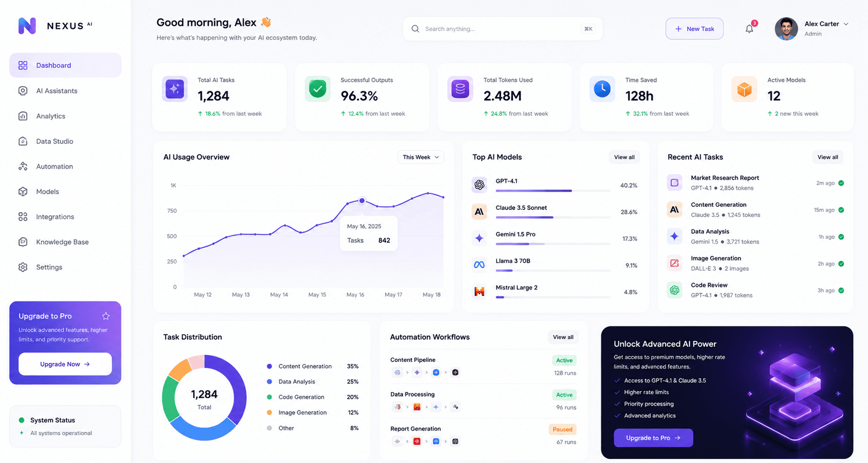This screenshot has height=463, width=868.
Task: Open the notifications bell
Action: [x=749, y=29]
